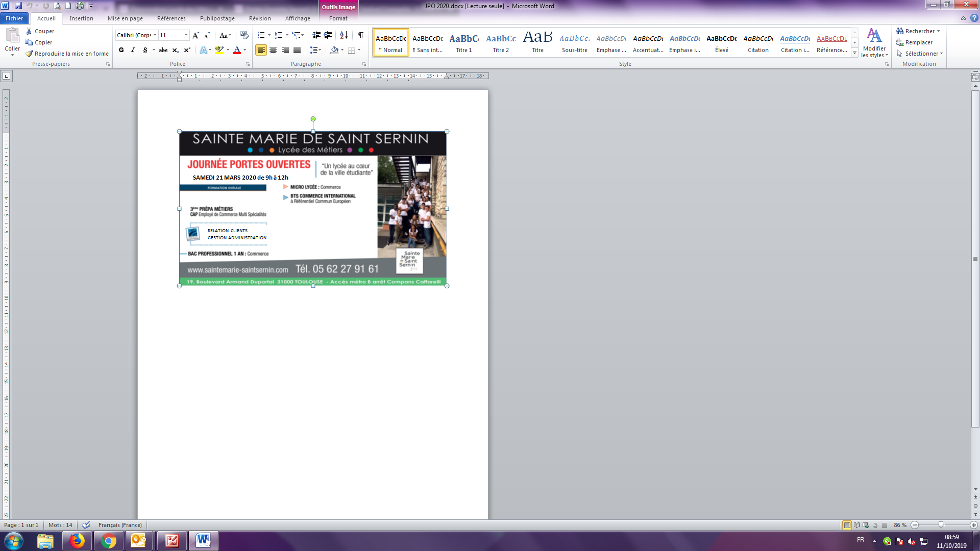Select justify alignment option
Image resolution: width=980 pixels, height=551 pixels.
297,50
